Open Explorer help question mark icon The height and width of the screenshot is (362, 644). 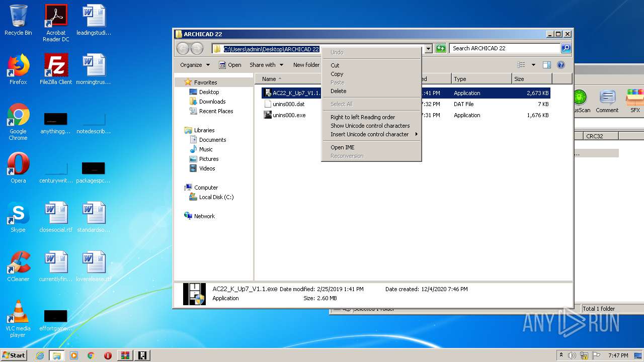point(561,65)
